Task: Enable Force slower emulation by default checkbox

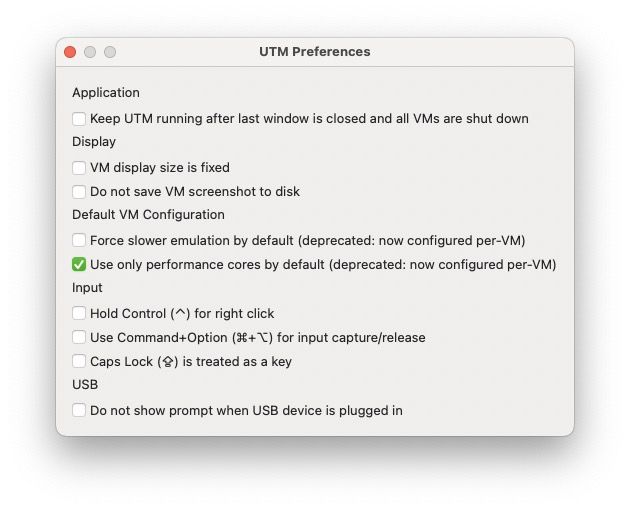Action: pos(79,240)
